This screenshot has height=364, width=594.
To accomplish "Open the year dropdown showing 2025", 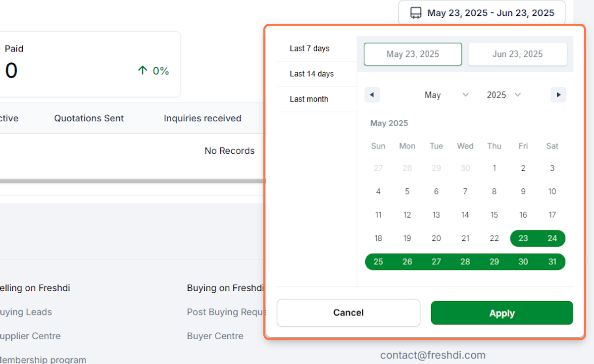I will 504,95.
